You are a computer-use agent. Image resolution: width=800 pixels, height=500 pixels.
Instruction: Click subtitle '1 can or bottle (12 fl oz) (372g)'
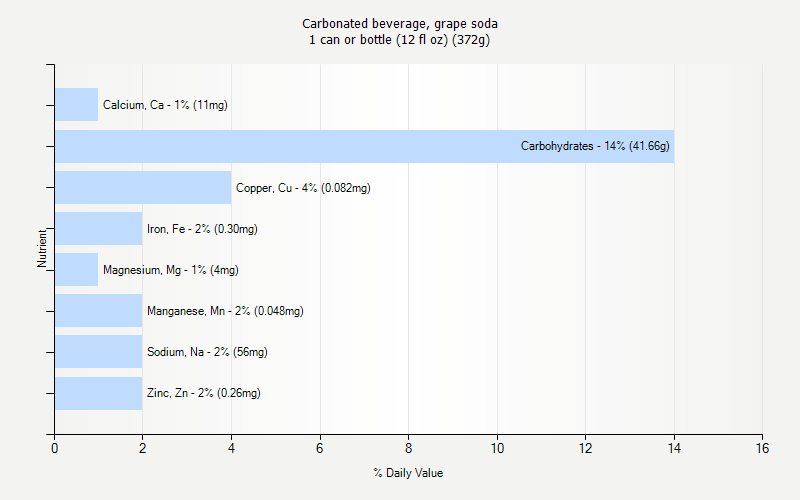[x=399, y=40]
